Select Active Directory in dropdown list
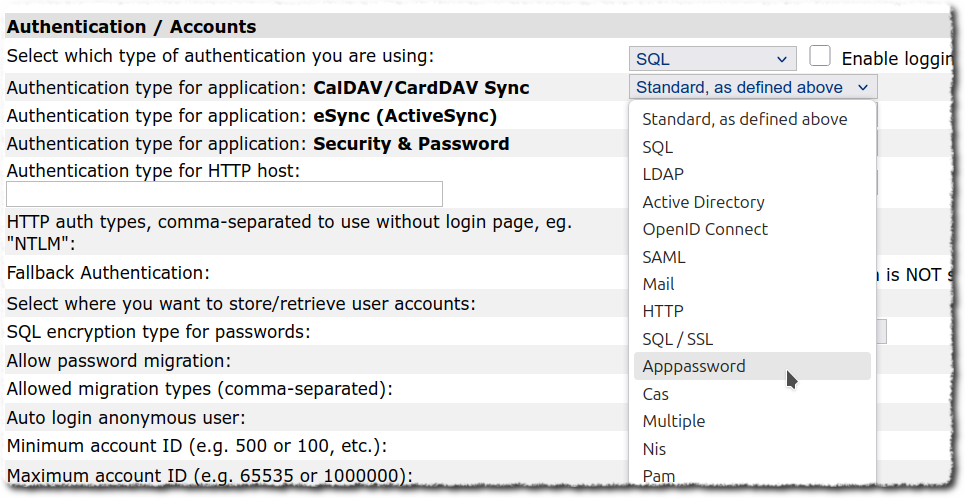 tap(703, 202)
